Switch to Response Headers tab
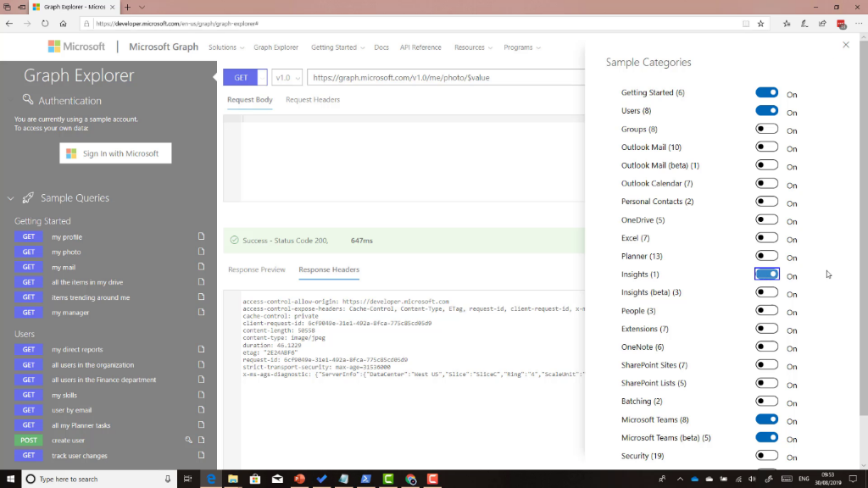Screen dimensions: 868x488 pyautogui.click(x=329, y=269)
